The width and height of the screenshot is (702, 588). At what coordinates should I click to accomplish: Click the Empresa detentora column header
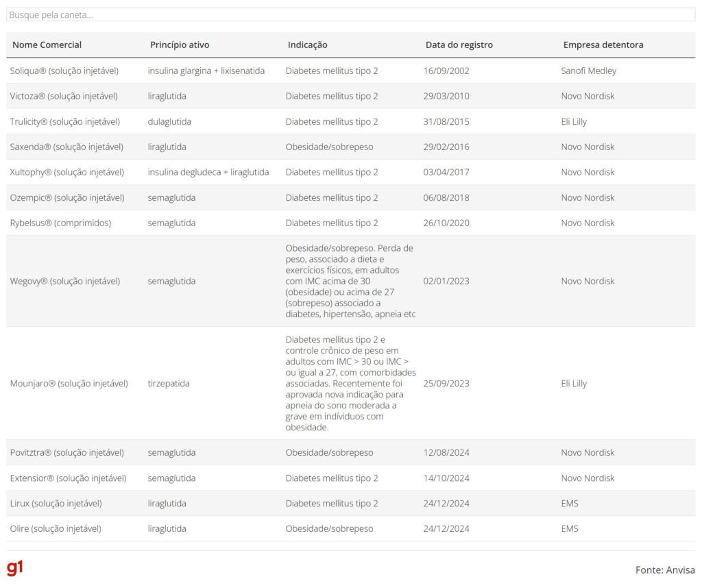click(603, 45)
